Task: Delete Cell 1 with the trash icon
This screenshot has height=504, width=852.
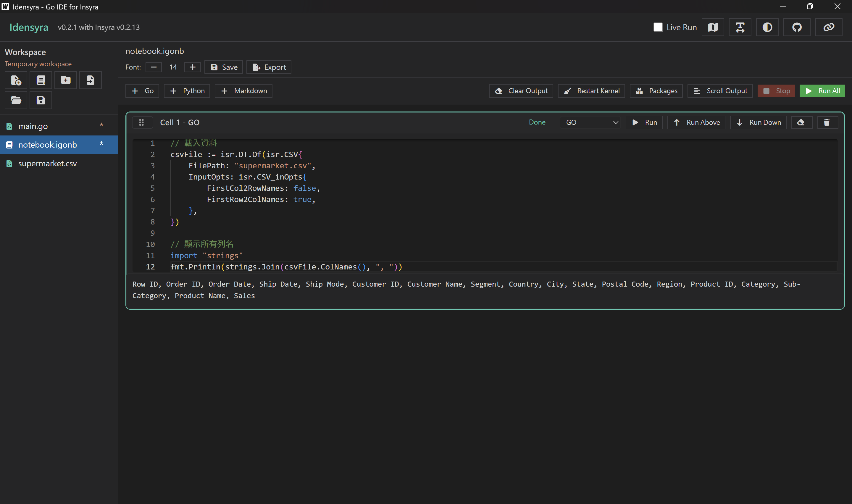Action: [x=827, y=122]
